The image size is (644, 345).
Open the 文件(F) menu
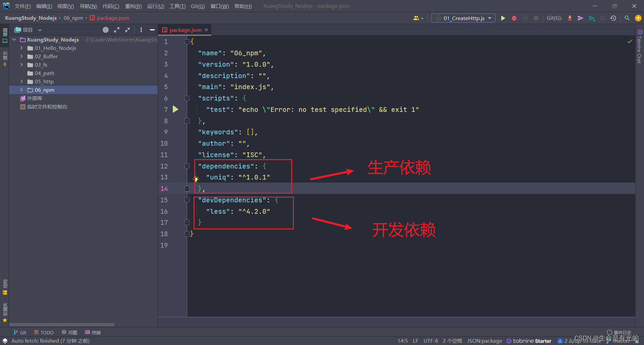pyautogui.click(x=22, y=6)
